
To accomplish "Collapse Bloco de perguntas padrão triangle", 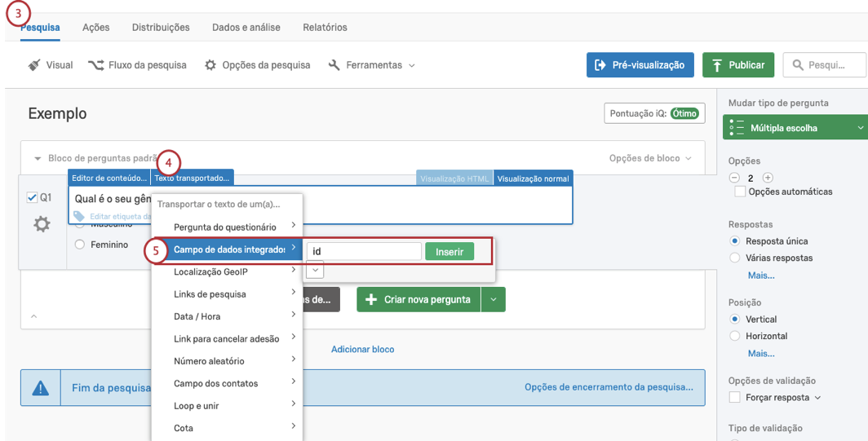I will point(38,159).
